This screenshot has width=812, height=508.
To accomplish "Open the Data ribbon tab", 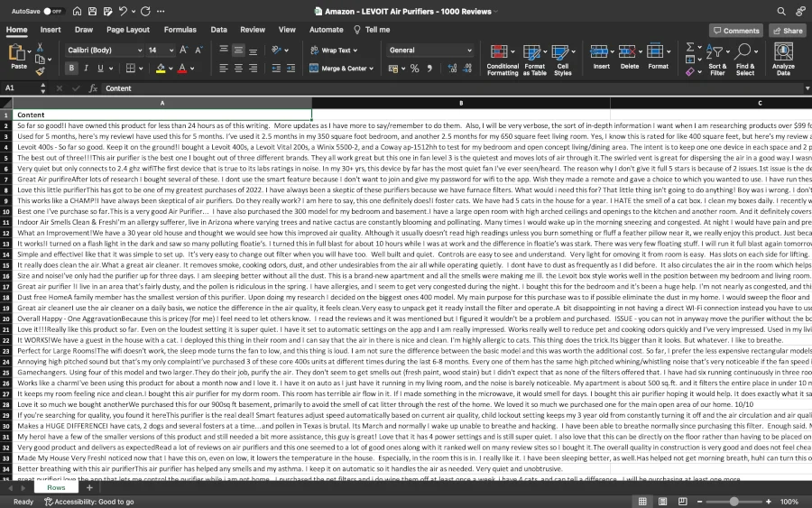I will pyautogui.click(x=218, y=30).
